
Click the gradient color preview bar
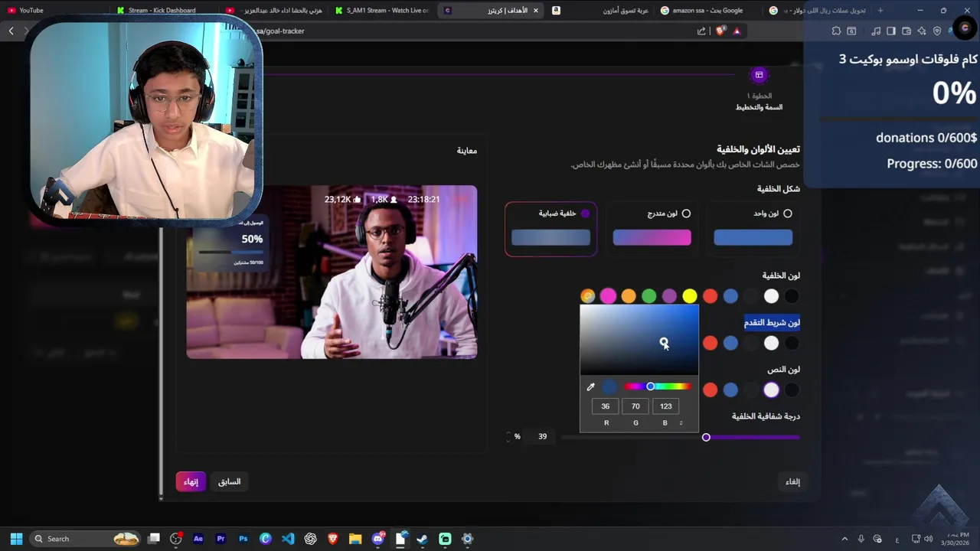coord(652,238)
